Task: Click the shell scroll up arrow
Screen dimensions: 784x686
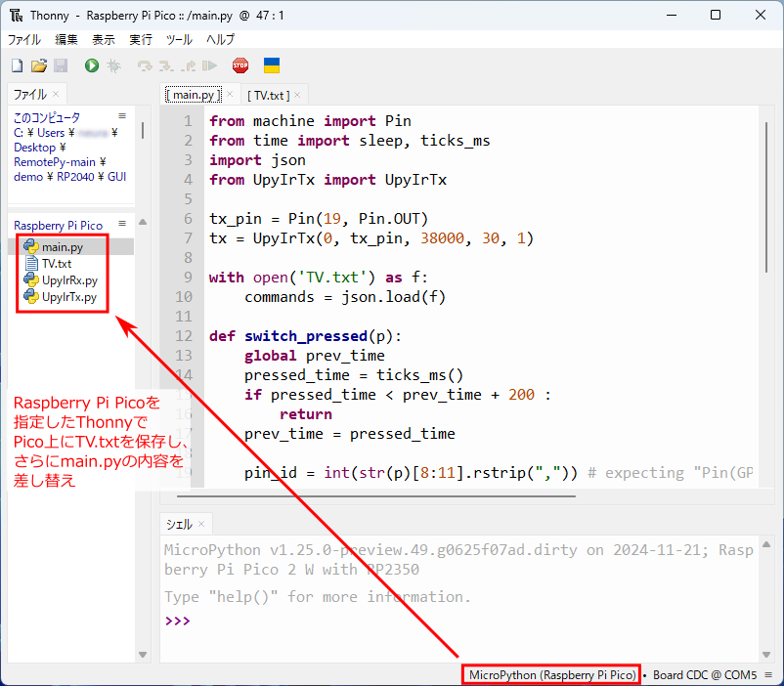Action: point(766,544)
